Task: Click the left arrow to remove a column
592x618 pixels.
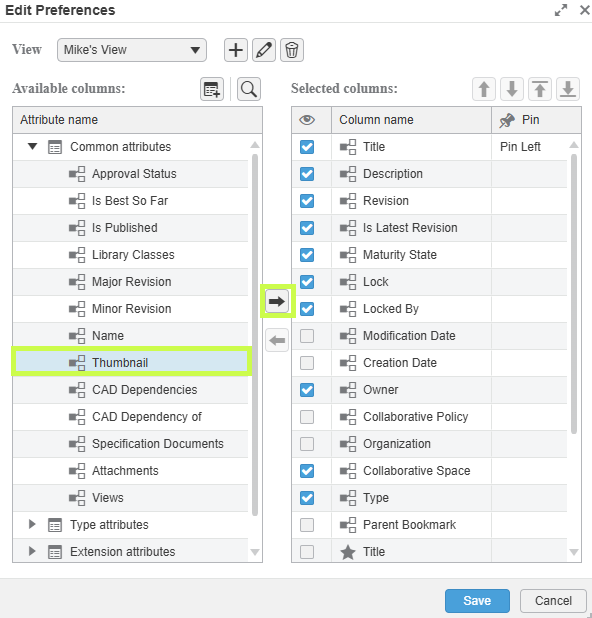Action: tap(277, 340)
